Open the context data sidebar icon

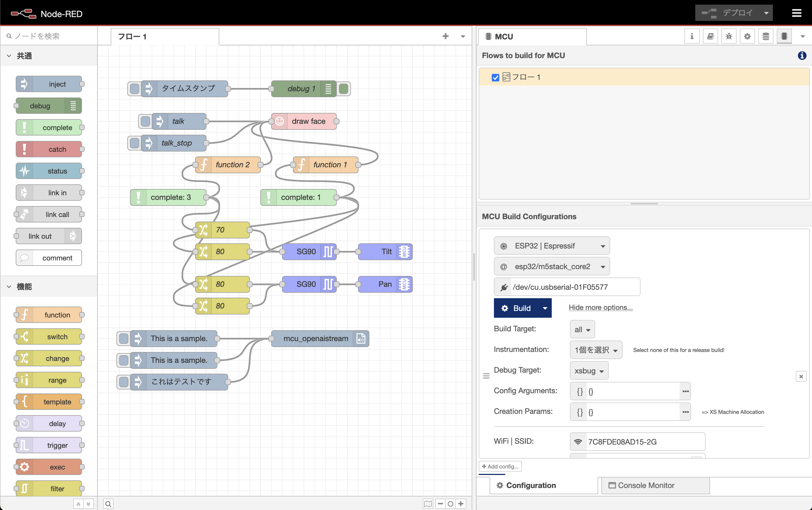pyautogui.click(x=766, y=36)
